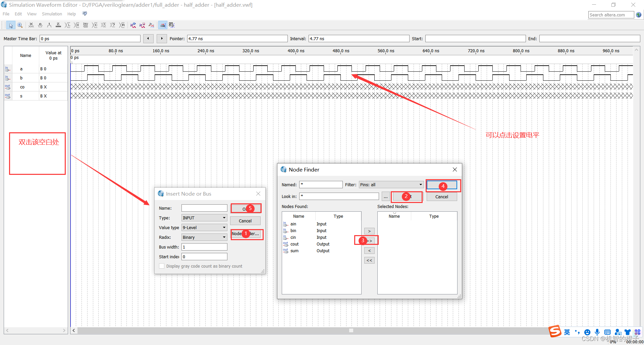The width and height of the screenshot is (644, 345).
Task: Open the Simulation menu
Action: tap(52, 14)
